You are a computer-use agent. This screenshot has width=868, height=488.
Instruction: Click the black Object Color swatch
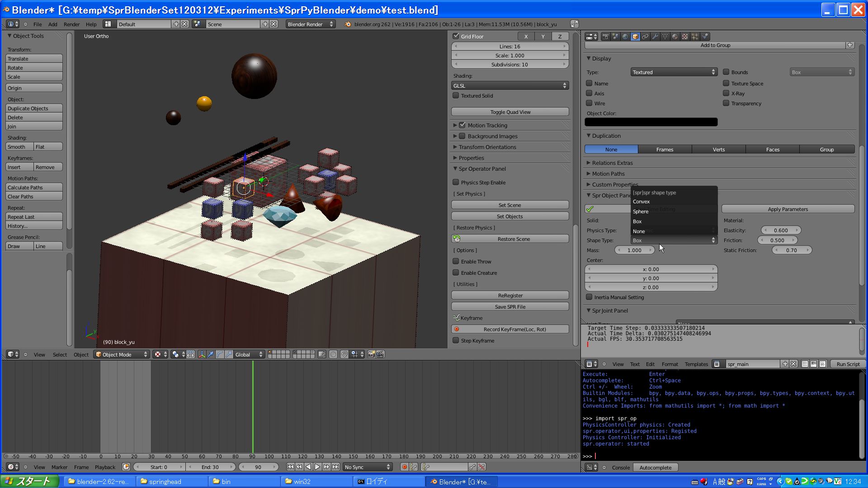tap(651, 122)
